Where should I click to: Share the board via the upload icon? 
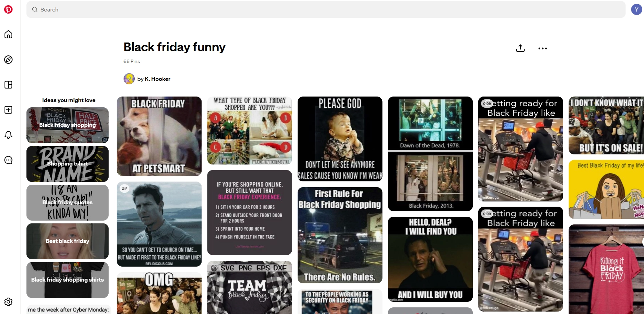tap(520, 48)
